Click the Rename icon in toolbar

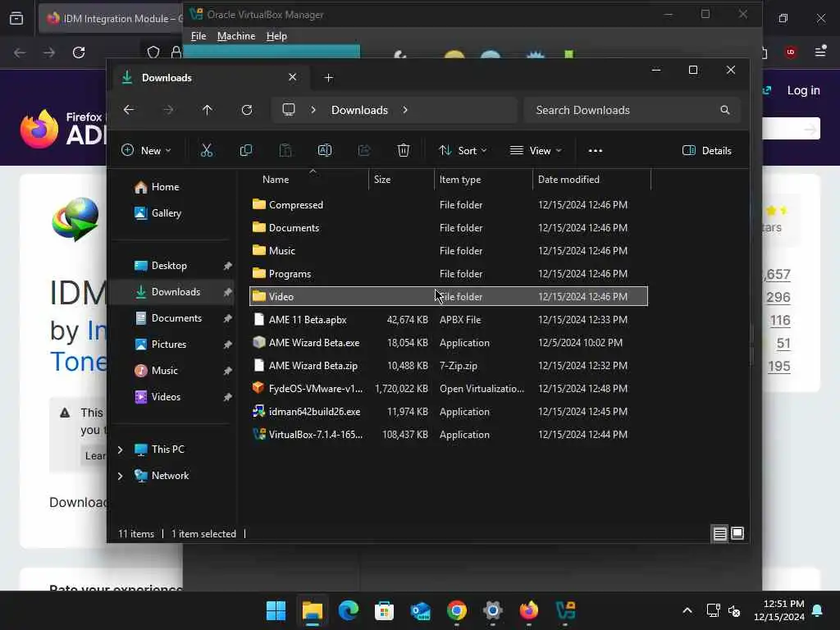[325, 151]
